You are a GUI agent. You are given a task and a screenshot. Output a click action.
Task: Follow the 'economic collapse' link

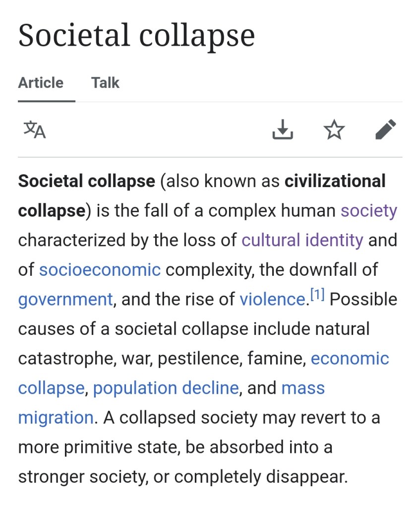(350, 358)
